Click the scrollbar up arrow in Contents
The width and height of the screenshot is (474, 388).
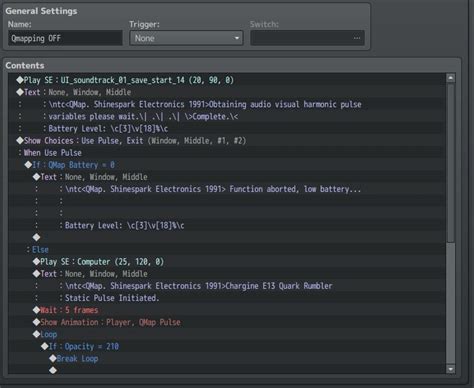point(451,78)
